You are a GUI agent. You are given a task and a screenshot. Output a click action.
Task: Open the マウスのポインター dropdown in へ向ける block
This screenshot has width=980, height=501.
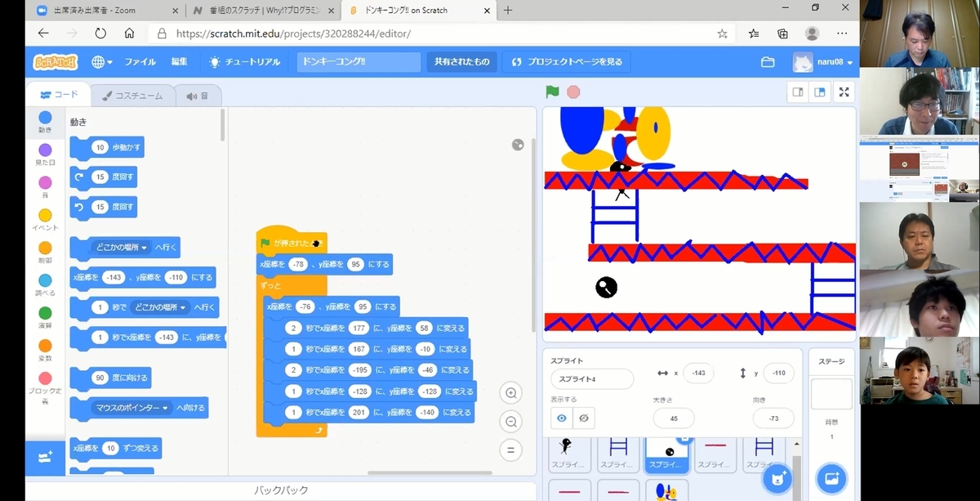(131, 407)
